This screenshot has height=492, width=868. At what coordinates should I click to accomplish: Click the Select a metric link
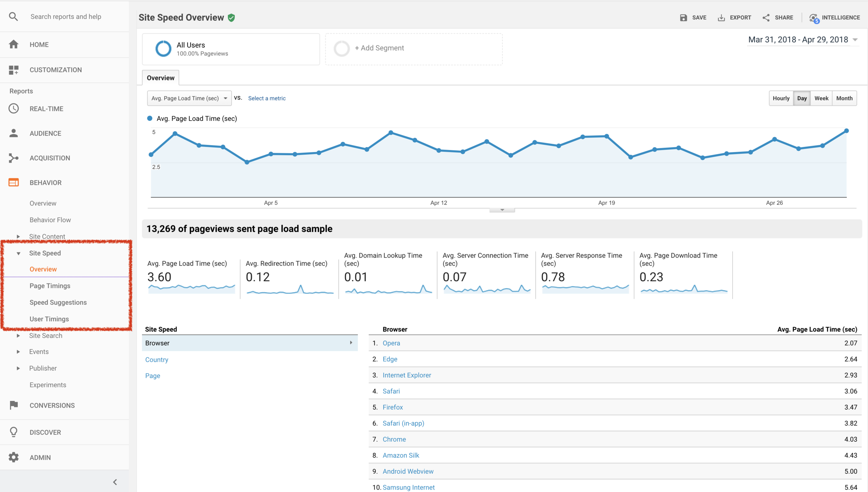[x=267, y=98]
